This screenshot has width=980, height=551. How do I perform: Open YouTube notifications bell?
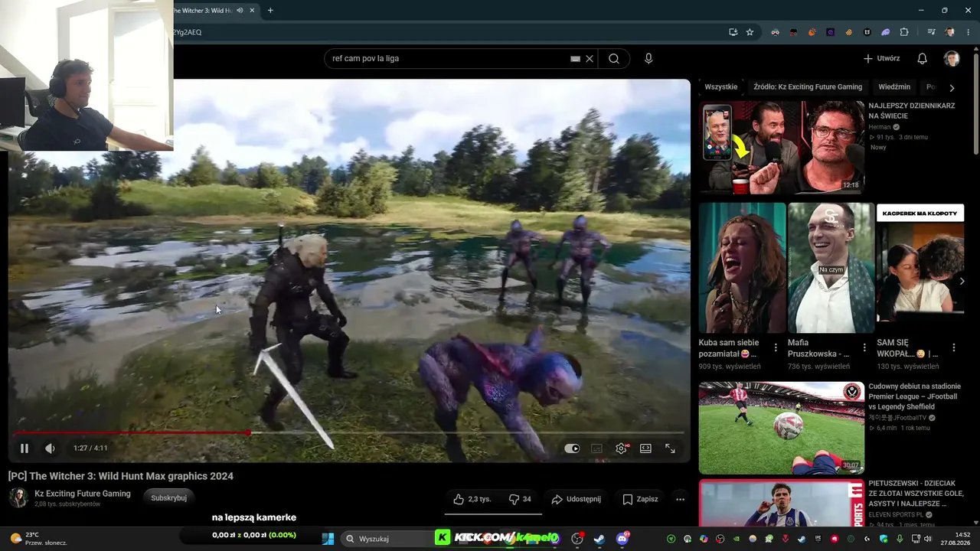click(x=923, y=58)
